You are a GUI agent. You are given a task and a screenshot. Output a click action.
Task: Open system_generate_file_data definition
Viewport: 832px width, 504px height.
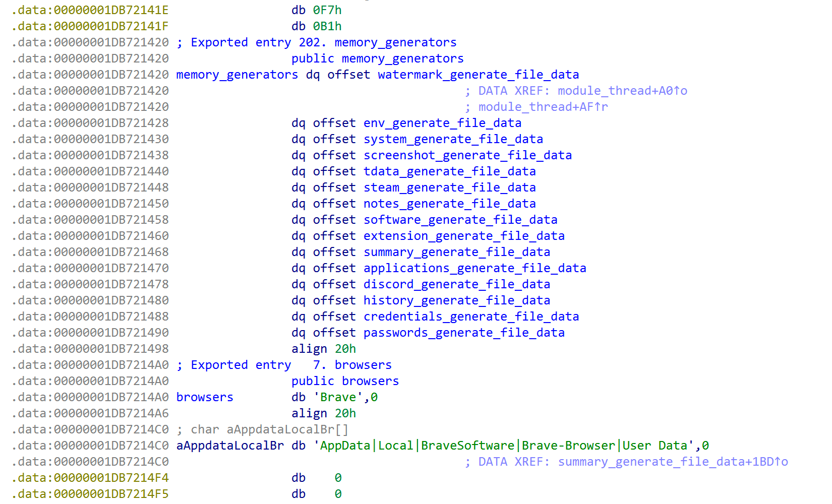(452, 139)
